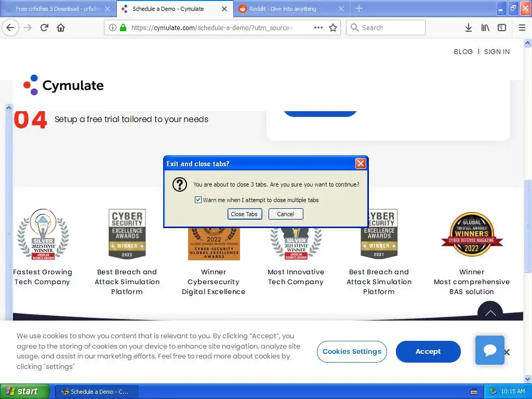The height and width of the screenshot is (399, 532).
Task: Click the Firefox Search box
Action: point(385,28)
